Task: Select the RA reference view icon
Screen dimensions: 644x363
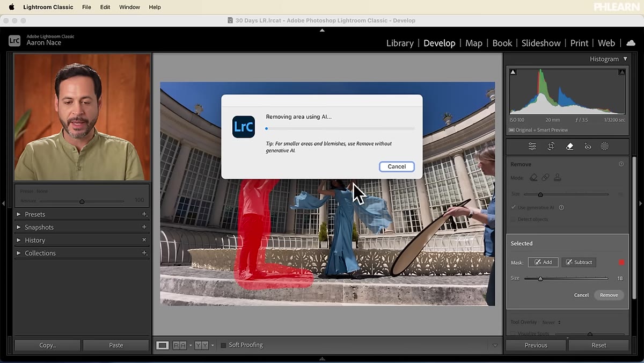Action: pos(179,345)
